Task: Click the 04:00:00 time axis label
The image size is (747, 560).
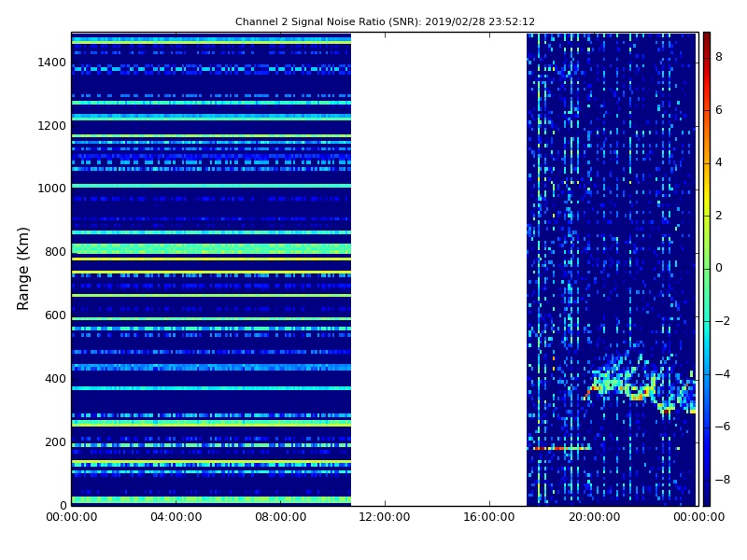Action: (x=176, y=517)
